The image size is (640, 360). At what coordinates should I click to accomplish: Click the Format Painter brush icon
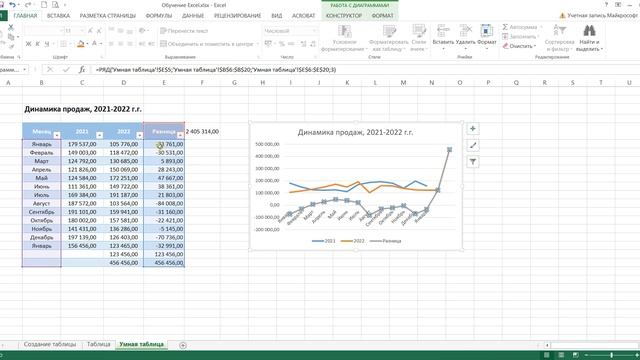[x=11, y=47]
